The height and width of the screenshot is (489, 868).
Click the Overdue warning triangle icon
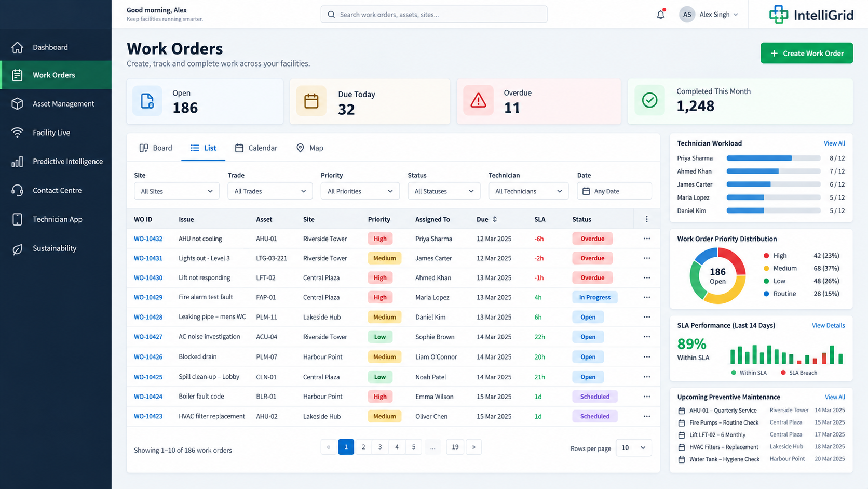[478, 100]
